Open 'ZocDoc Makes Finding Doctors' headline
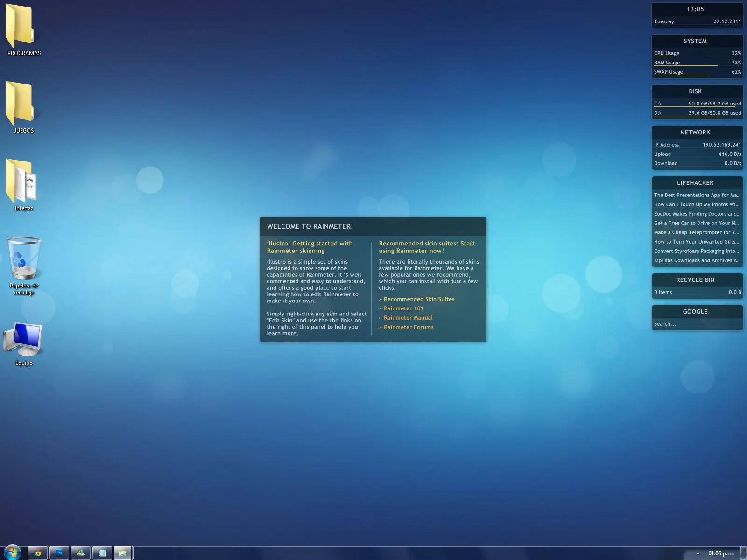Screen dimensions: 747x560 coord(697,214)
